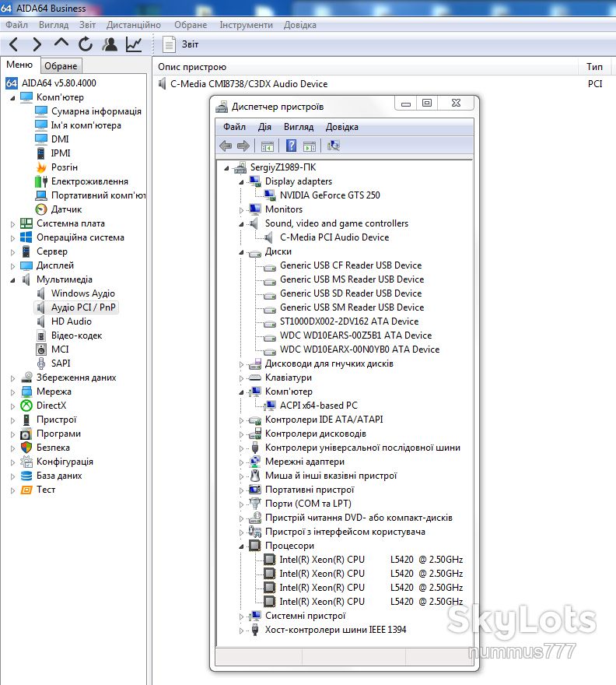The width and height of the screenshot is (616, 685).
Task: Expand the Monitors device category
Action: click(241, 210)
